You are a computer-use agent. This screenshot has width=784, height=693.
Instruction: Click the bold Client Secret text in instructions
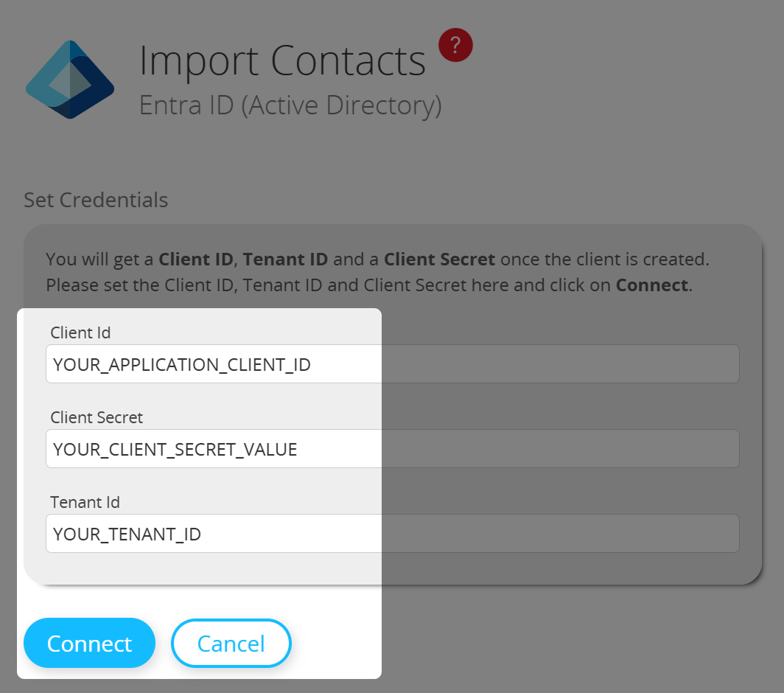pos(439,259)
